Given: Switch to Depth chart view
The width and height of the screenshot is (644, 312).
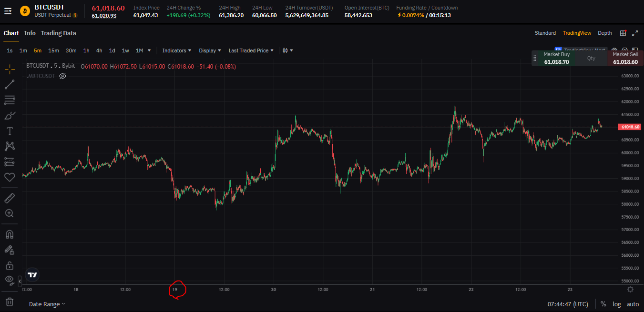Looking at the screenshot, I should tap(605, 33).
